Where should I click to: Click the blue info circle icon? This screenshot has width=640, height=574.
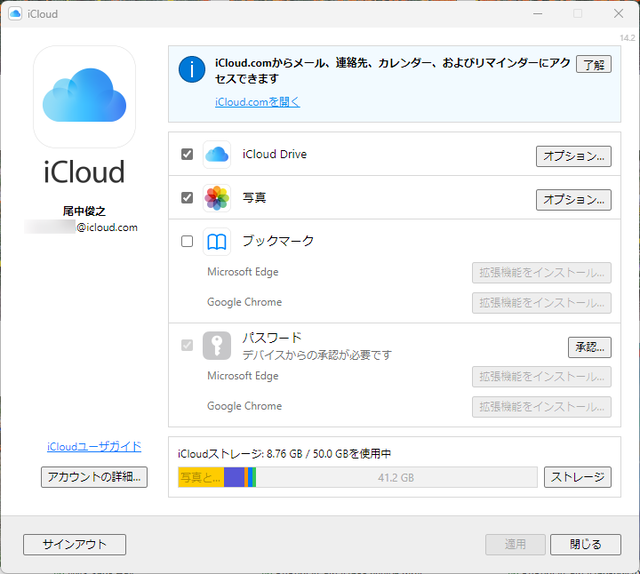(192, 69)
